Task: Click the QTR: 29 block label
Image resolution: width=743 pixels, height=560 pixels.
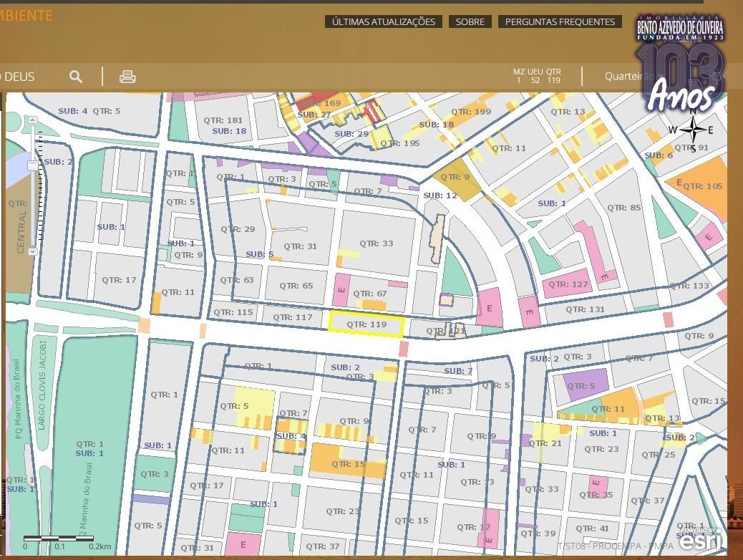Action: pos(238,229)
